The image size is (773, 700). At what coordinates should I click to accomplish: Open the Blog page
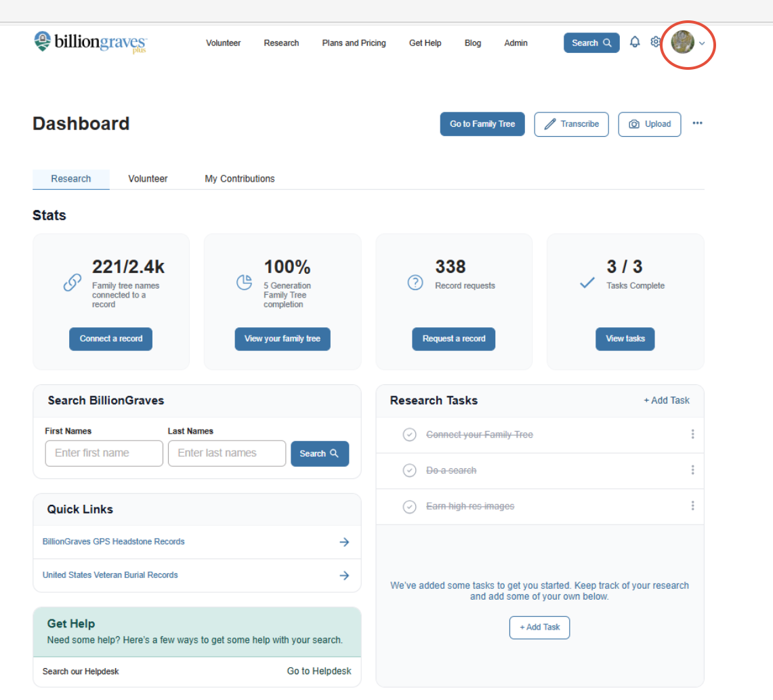coord(473,43)
